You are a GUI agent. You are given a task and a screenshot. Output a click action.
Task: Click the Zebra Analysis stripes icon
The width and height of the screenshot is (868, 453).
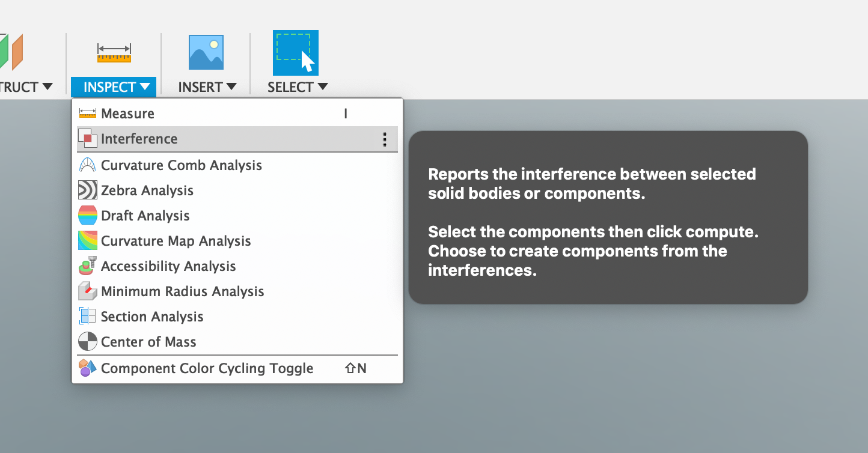[88, 190]
